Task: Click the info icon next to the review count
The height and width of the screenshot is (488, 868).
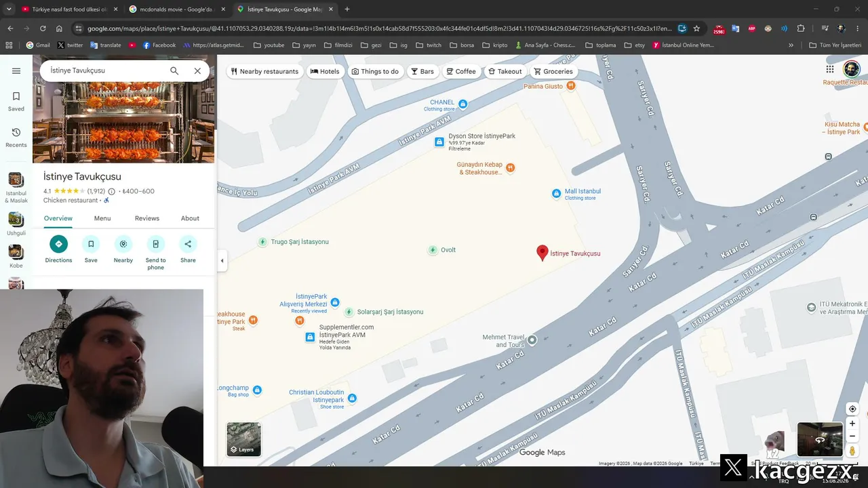Action: coord(112,192)
